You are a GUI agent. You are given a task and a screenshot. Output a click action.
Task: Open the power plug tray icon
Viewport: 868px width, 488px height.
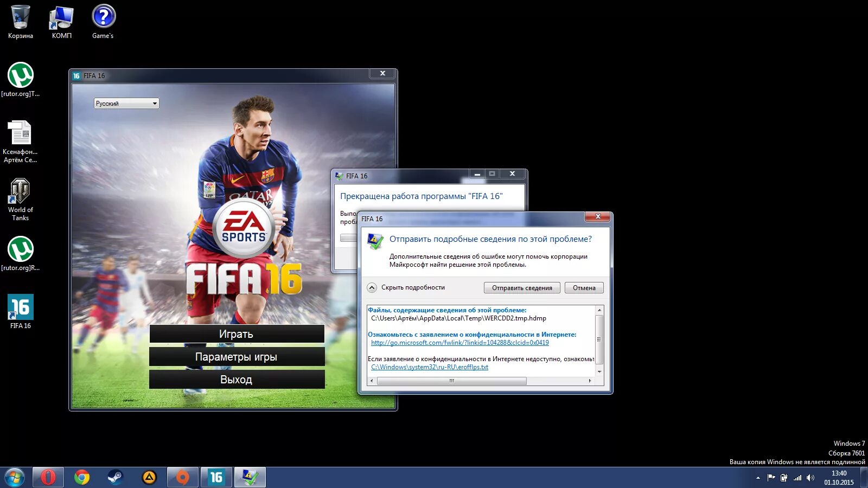(784, 478)
